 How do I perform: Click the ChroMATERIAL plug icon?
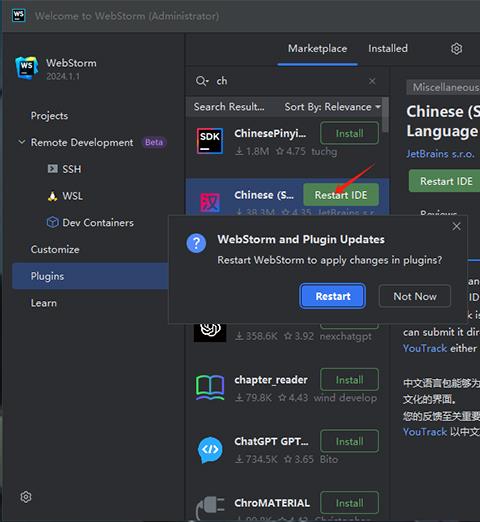click(210, 509)
